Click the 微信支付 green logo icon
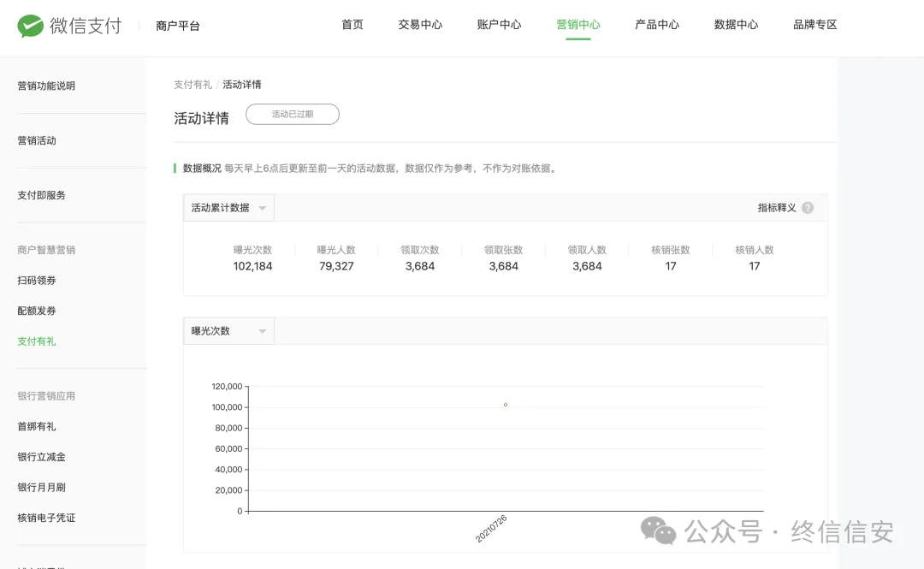The height and width of the screenshot is (569, 924). (30, 25)
